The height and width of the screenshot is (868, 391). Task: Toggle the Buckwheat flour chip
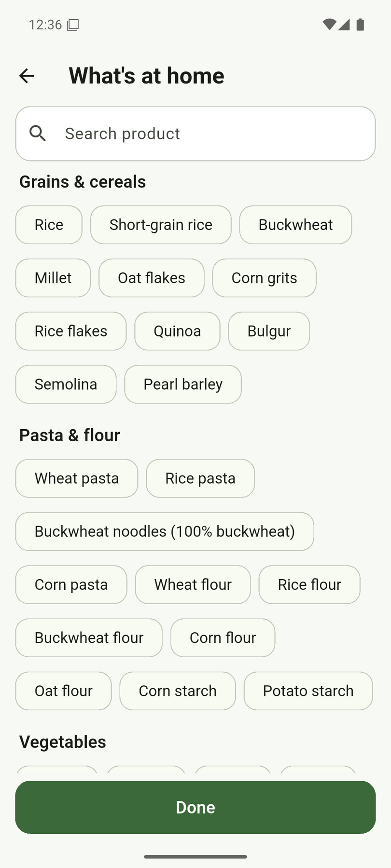89,637
